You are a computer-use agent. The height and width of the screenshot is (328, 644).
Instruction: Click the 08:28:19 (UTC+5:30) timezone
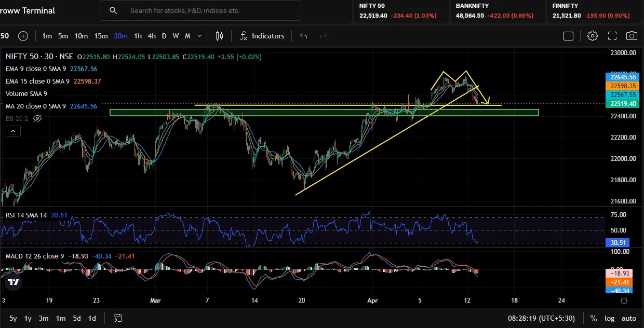pos(542,318)
